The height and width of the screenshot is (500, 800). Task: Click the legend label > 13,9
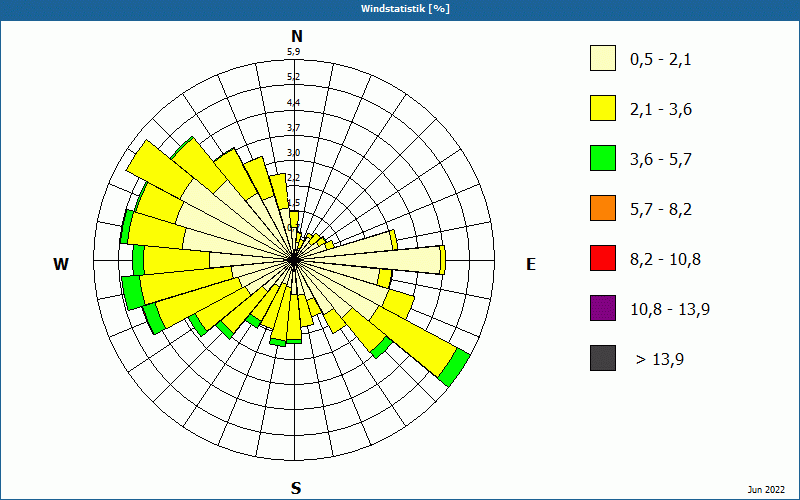[x=660, y=360]
